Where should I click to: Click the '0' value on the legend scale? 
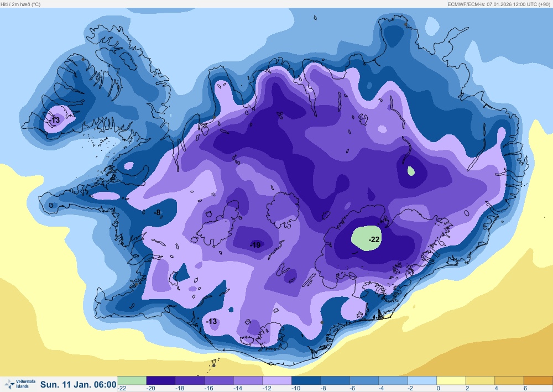(439, 388)
